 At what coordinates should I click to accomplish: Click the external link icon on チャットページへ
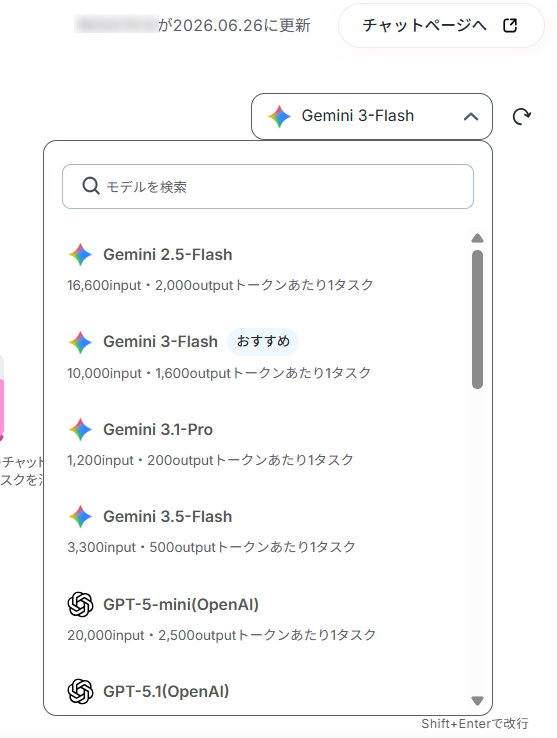pos(510,25)
